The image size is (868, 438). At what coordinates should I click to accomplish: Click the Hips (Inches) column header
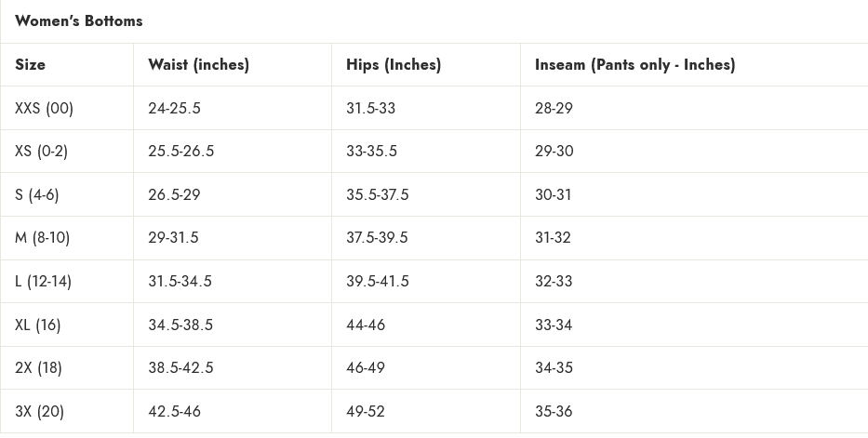(x=394, y=65)
